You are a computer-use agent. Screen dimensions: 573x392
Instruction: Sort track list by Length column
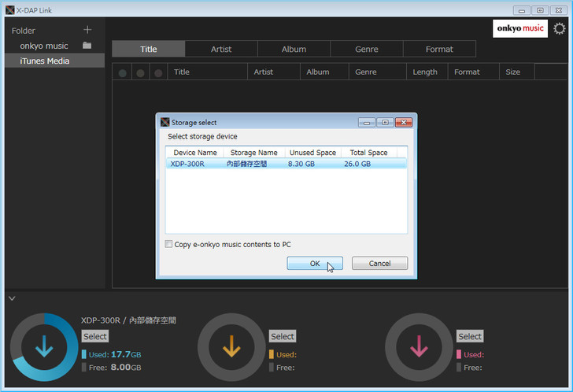pos(427,72)
